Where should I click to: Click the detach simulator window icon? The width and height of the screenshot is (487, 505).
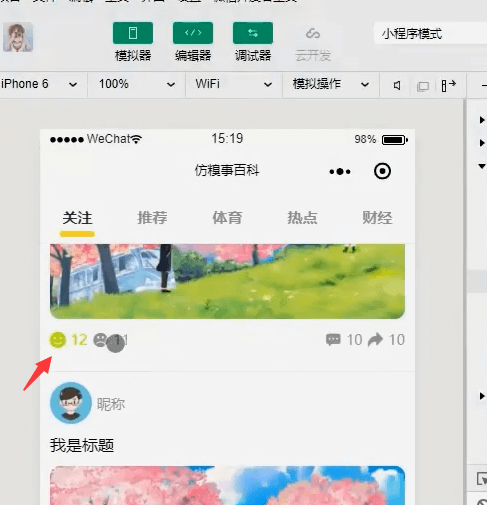click(x=423, y=86)
